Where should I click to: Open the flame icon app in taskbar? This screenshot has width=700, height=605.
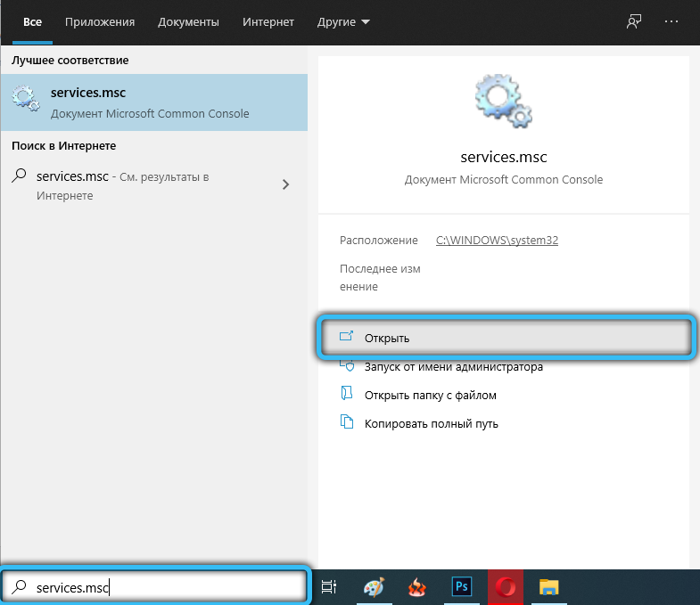(x=417, y=587)
